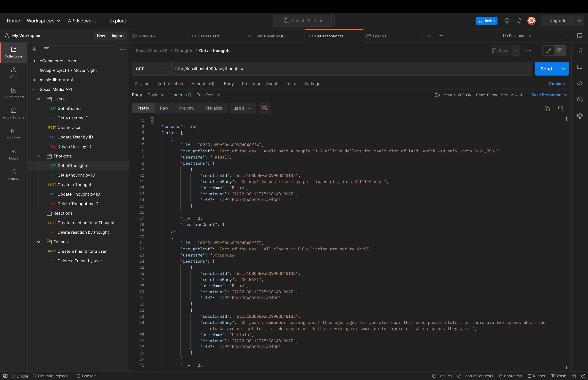Viewport: 588px width, 380px height.
Task: Toggle line wrap for response
Action: (264, 109)
